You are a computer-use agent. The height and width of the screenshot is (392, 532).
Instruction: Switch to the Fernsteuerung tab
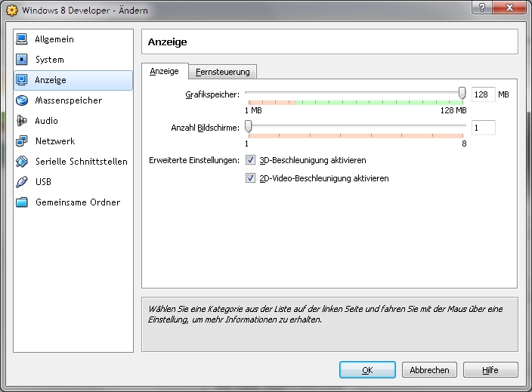pos(223,72)
